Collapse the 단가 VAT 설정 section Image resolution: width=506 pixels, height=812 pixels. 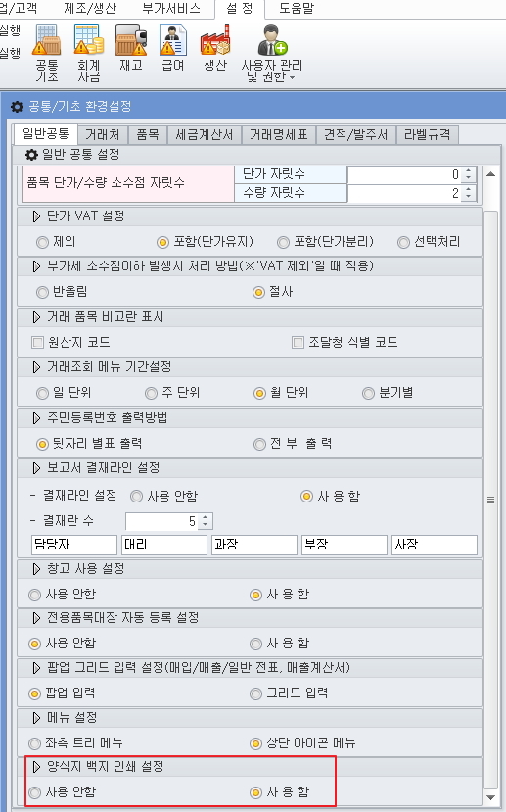click(36, 216)
